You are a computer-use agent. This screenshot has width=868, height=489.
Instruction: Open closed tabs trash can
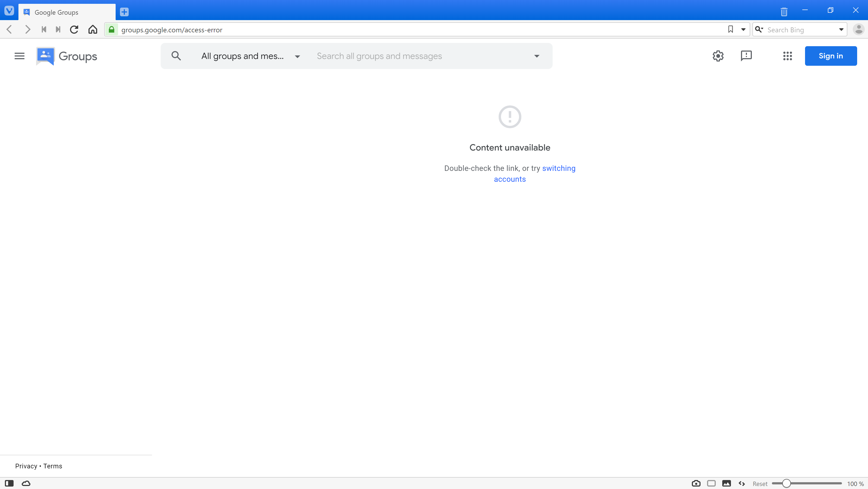tap(784, 12)
